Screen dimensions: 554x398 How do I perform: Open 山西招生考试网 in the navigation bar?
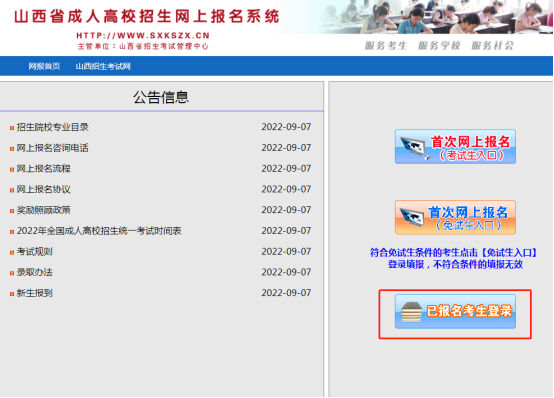pyautogui.click(x=103, y=66)
